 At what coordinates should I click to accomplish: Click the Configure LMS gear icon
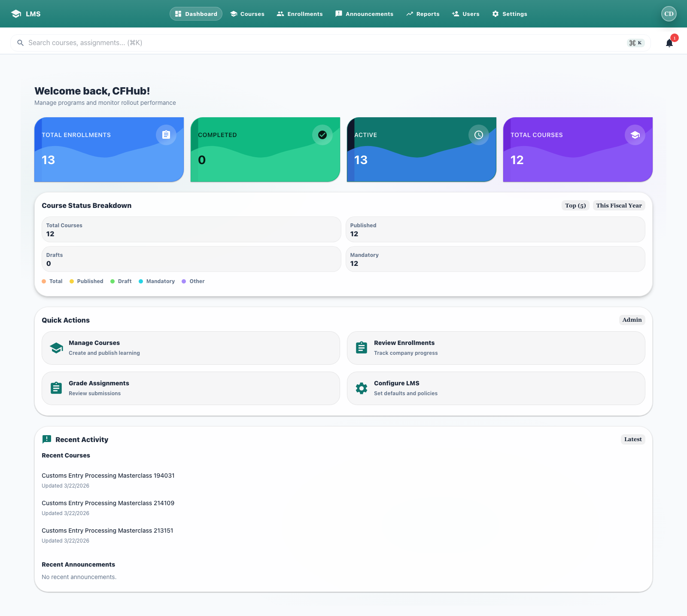pos(361,388)
